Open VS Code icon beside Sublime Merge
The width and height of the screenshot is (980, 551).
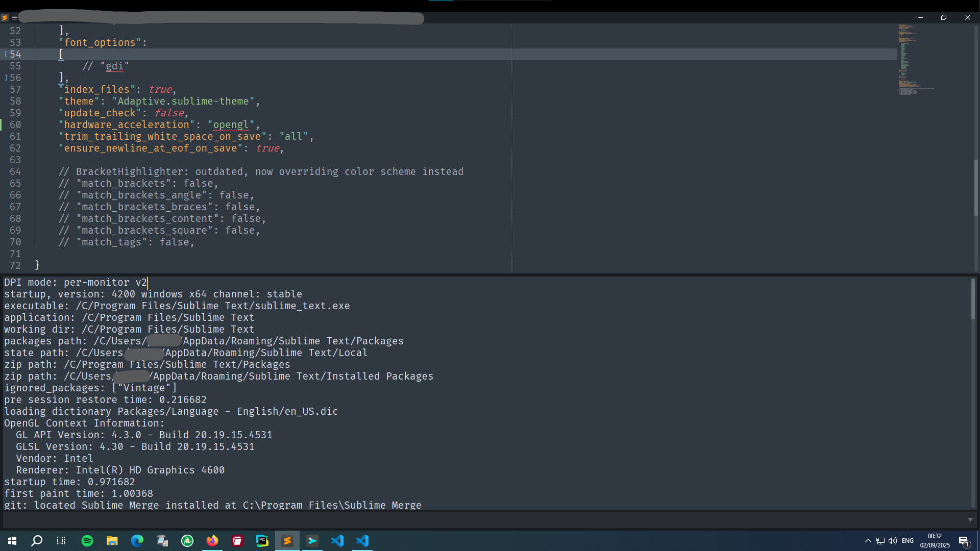pyautogui.click(x=337, y=541)
